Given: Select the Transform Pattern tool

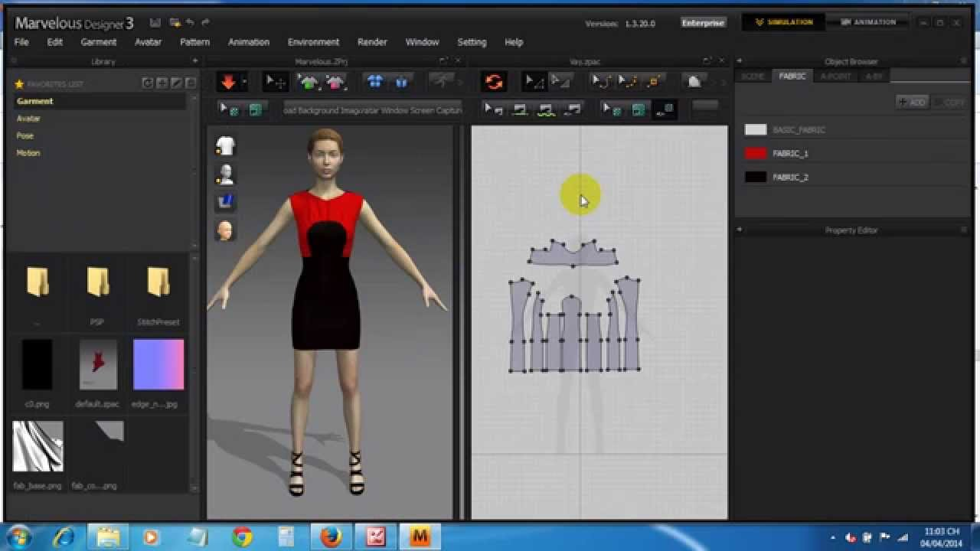Looking at the screenshot, I should point(560,82).
